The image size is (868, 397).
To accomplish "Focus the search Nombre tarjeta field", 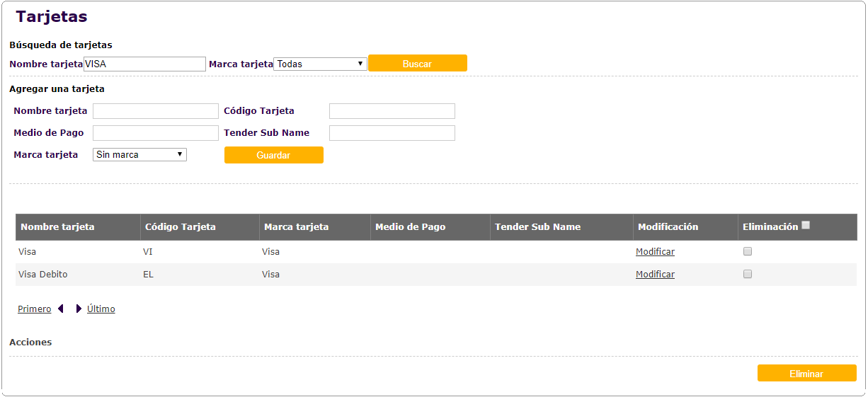I will pos(144,64).
